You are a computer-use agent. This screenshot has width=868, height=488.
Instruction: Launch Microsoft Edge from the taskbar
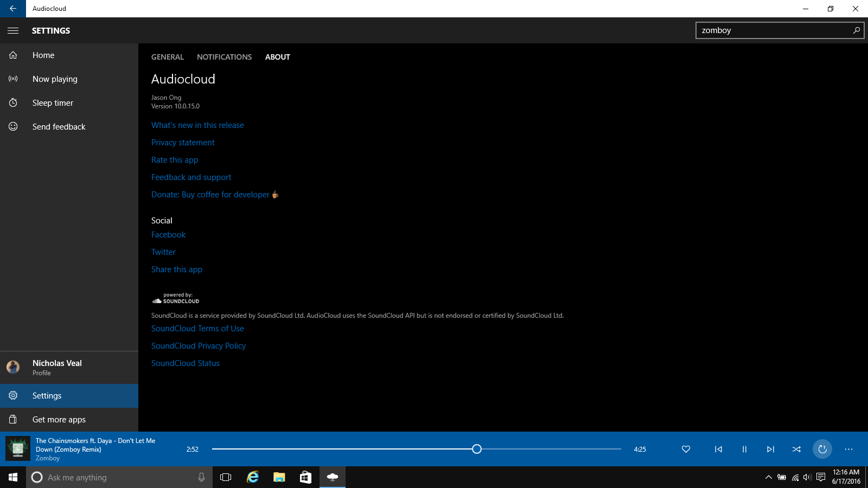pyautogui.click(x=253, y=477)
